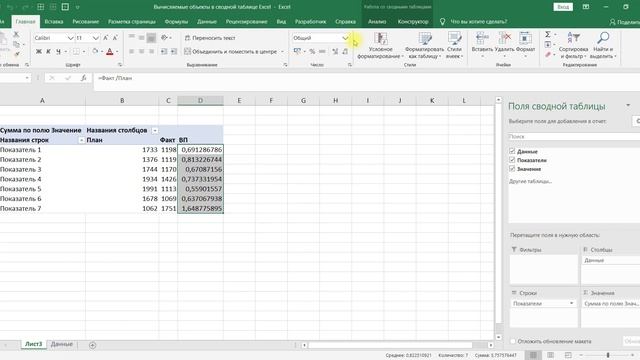Open the Вставка ribbon tab
Image resolution: width=640 pixels, height=360 pixels.
pos(53,22)
